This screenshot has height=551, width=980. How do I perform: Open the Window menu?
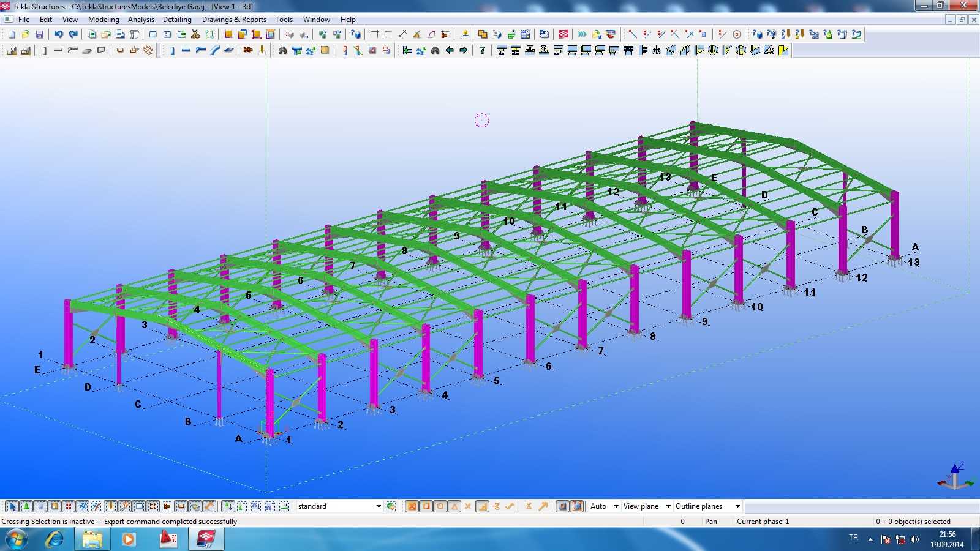pos(316,20)
